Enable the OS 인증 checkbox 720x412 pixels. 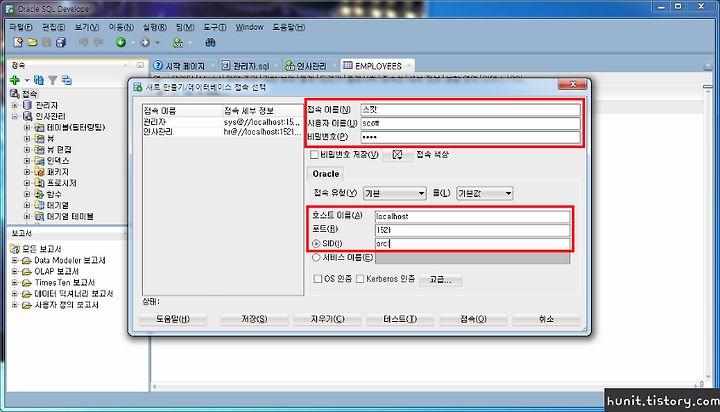[318, 278]
